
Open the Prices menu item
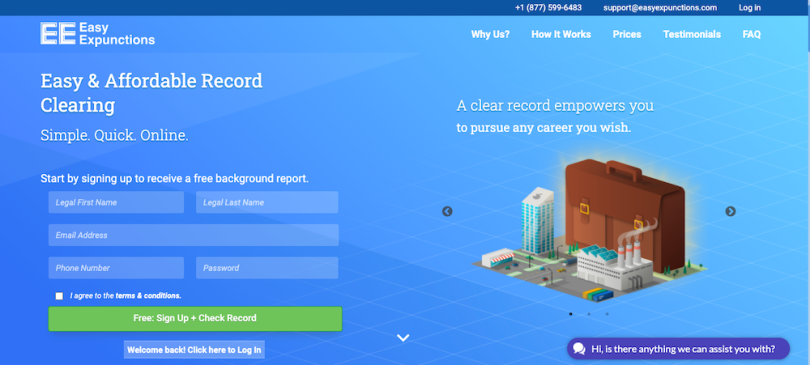[x=627, y=34]
